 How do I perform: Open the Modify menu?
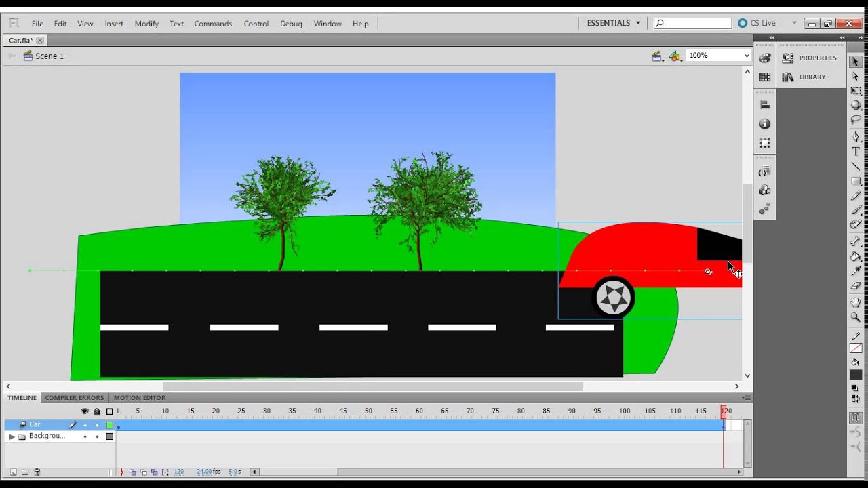point(146,24)
